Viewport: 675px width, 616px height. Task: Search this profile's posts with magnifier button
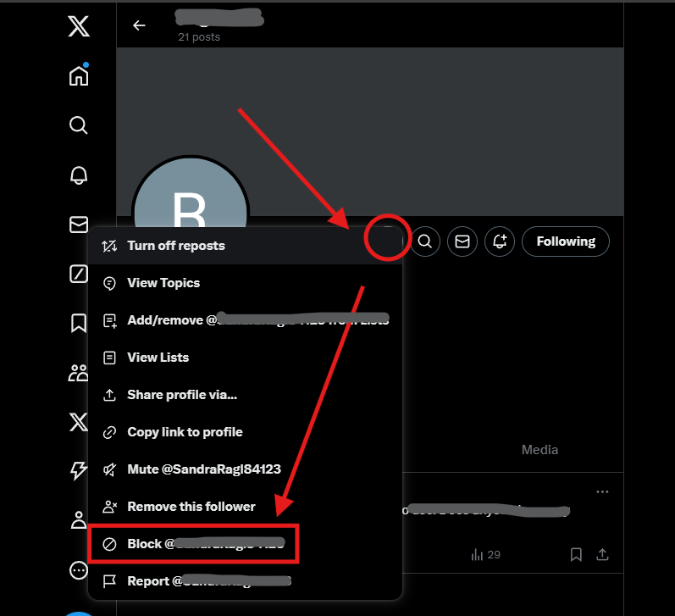425,241
